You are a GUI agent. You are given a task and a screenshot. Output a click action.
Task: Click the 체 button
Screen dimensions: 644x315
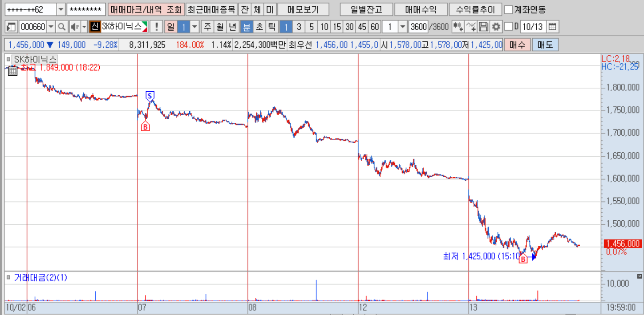[257, 9]
